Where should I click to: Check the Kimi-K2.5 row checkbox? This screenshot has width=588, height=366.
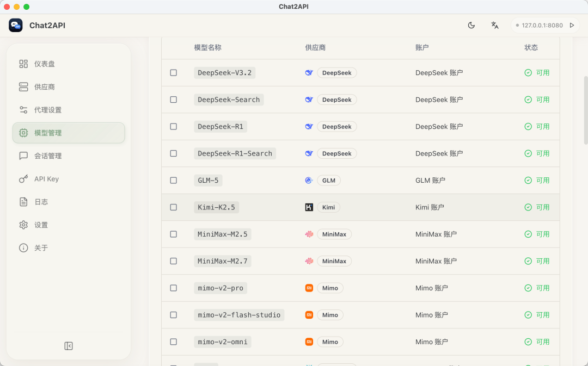click(x=173, y=207)
